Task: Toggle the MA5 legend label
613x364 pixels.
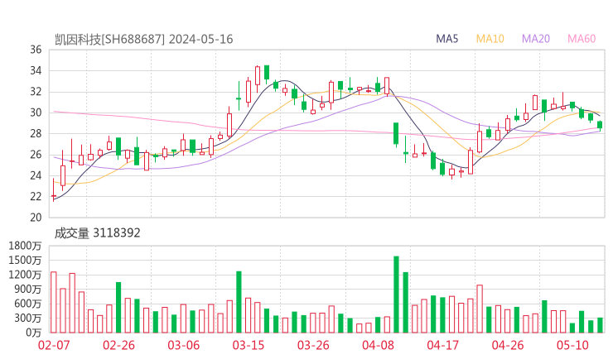Action: pos(447,39)
